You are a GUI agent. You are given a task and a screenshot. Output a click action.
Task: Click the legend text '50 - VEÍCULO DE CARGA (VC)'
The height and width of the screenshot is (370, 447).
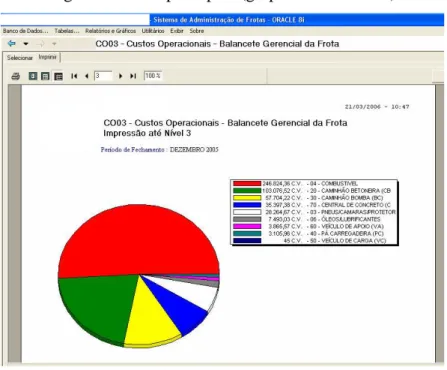pyautogui.click(x=348, y=241)
